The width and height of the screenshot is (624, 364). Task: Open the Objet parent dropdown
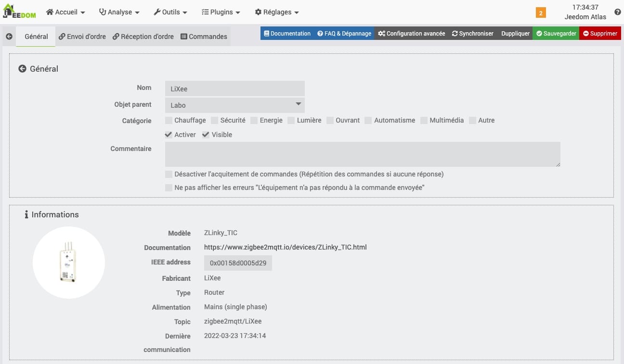click(235, 105)
